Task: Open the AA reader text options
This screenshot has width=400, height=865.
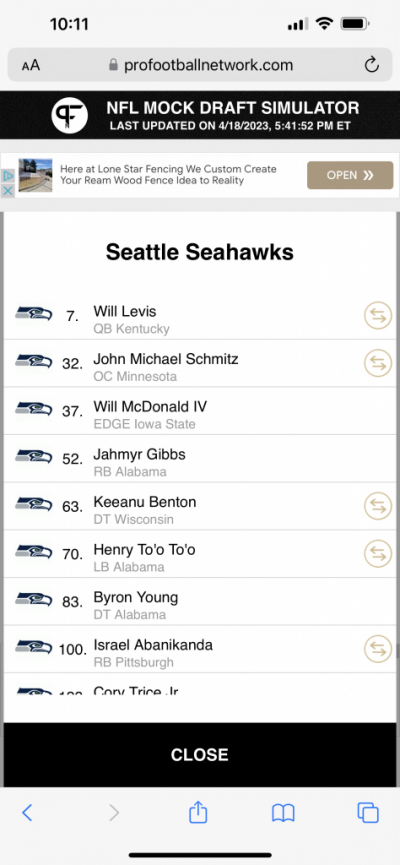Action: click(31, 65)
